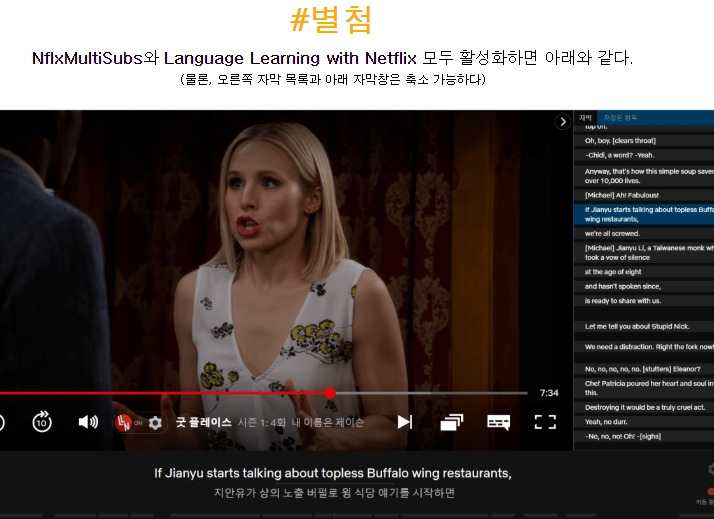714x519 pixels.
Task: Click the red progress bar scrubber
Action: pyautogui.click(x=331, y=393)
